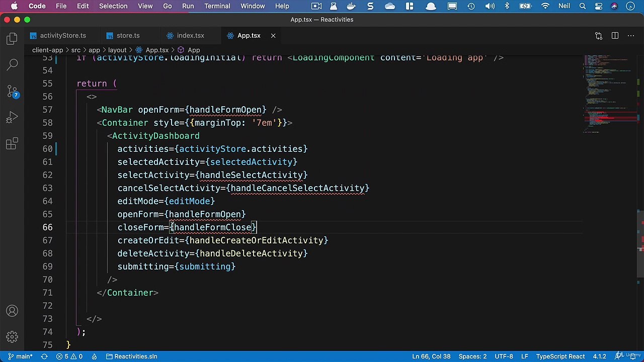Open the Run menu

188,6
